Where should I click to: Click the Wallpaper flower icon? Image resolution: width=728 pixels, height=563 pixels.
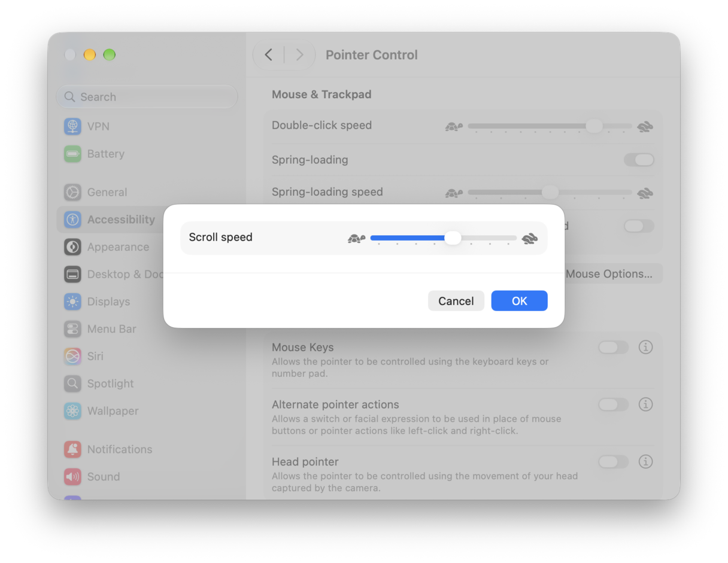coord(72,411)
